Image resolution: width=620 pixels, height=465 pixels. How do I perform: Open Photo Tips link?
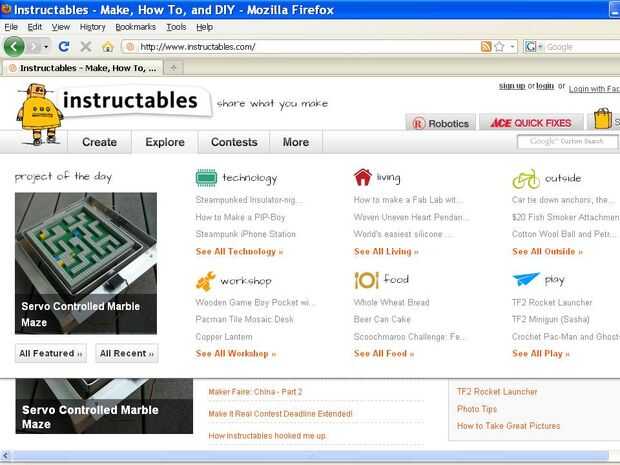pyautogui.click(x=477, y=409)
